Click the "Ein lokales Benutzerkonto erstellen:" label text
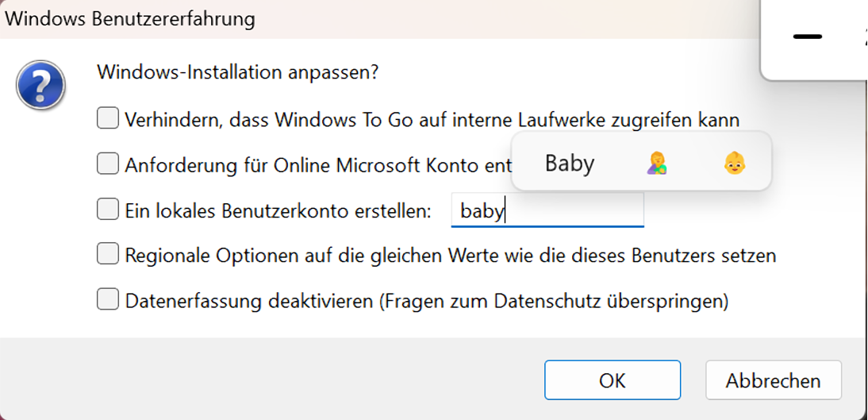This screenshot has width=868, height=420. pos(278,210)
